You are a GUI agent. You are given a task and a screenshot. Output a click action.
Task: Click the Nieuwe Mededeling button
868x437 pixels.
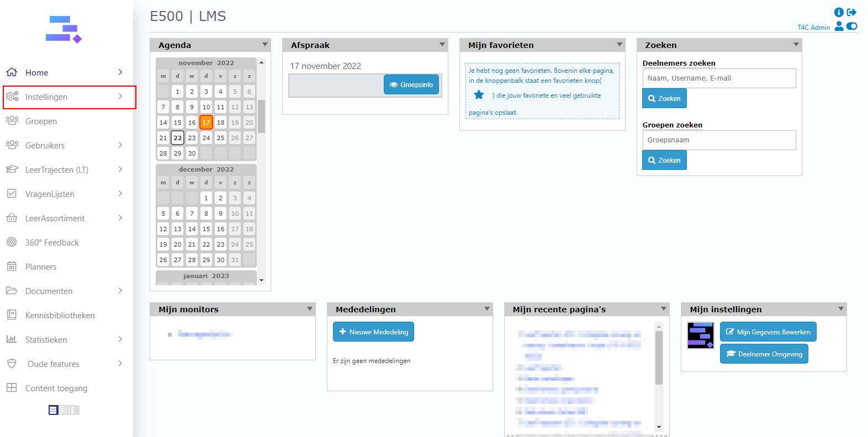tap(373, 332)
